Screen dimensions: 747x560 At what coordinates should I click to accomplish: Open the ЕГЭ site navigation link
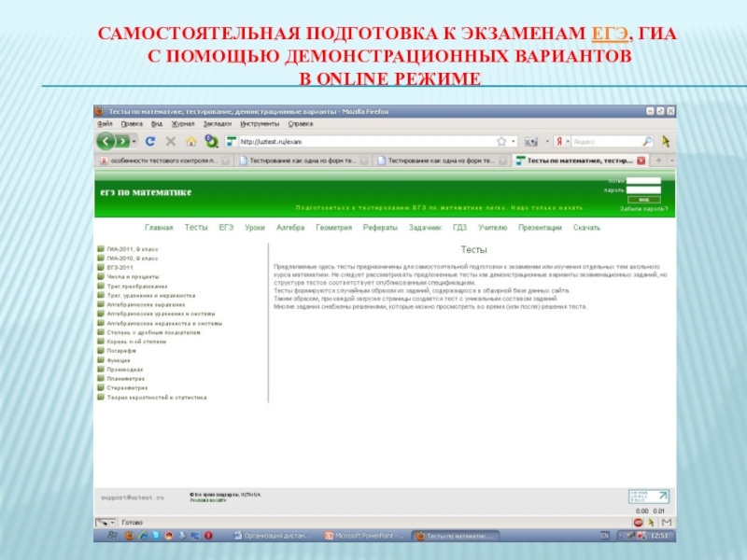(x=226, y=228)
